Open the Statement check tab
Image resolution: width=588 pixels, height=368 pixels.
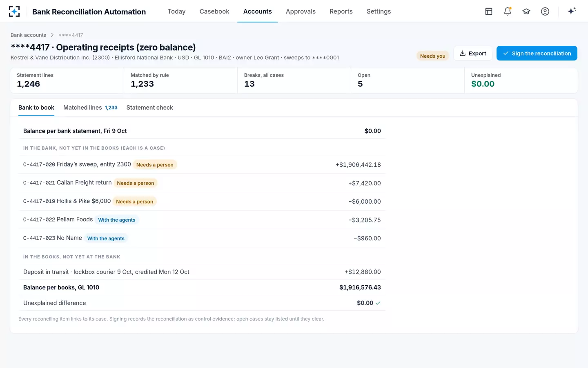point(149,108)
